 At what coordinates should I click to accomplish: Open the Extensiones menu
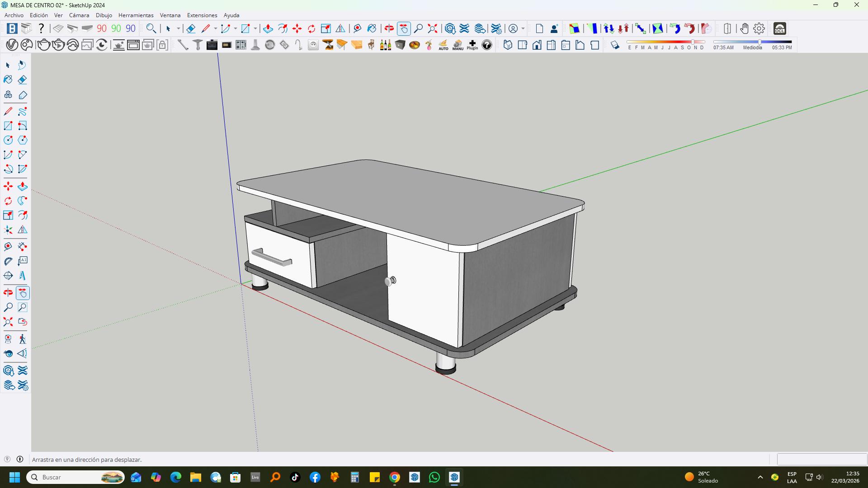point(202,15)
